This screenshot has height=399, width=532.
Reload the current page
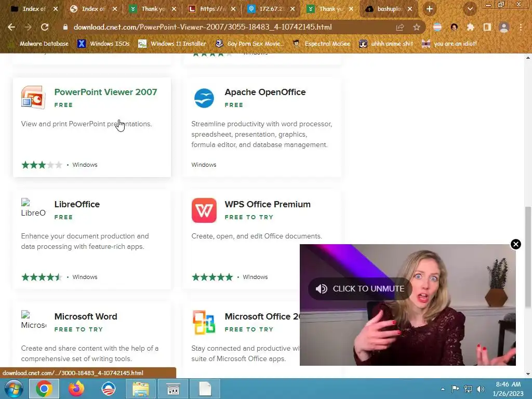click(x=45, y=27)
